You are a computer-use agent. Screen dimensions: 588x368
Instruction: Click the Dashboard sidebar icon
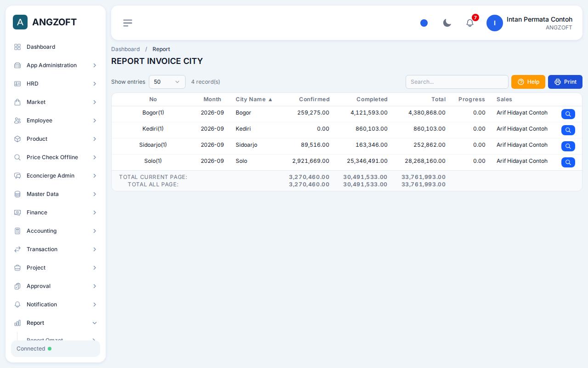[x=17, y=47]
